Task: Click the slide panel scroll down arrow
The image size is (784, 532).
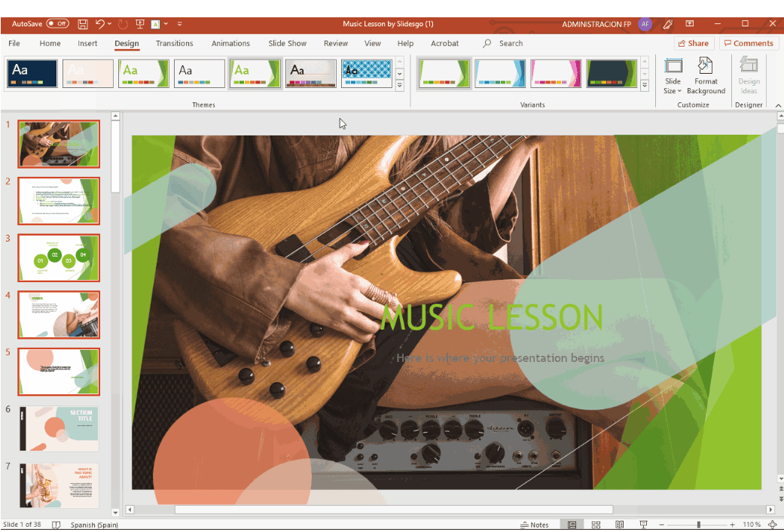Action: pyautogui.click(x=115, y=512)
